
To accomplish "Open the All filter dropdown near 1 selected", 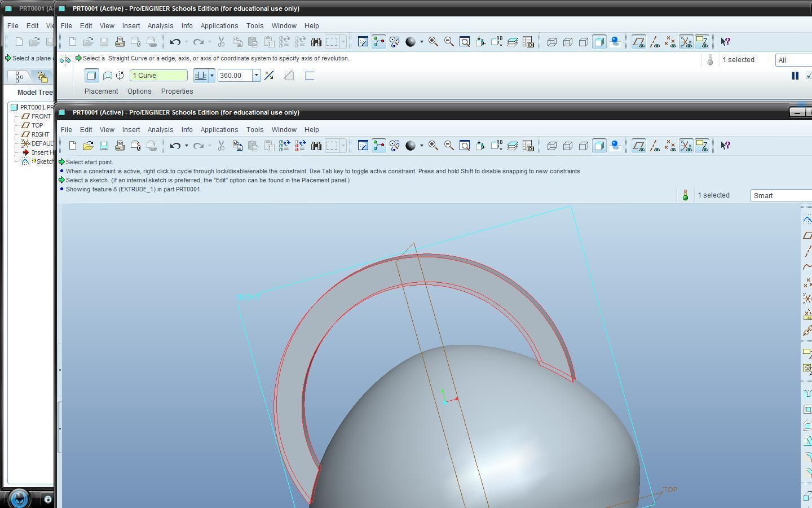I will 801,60.
